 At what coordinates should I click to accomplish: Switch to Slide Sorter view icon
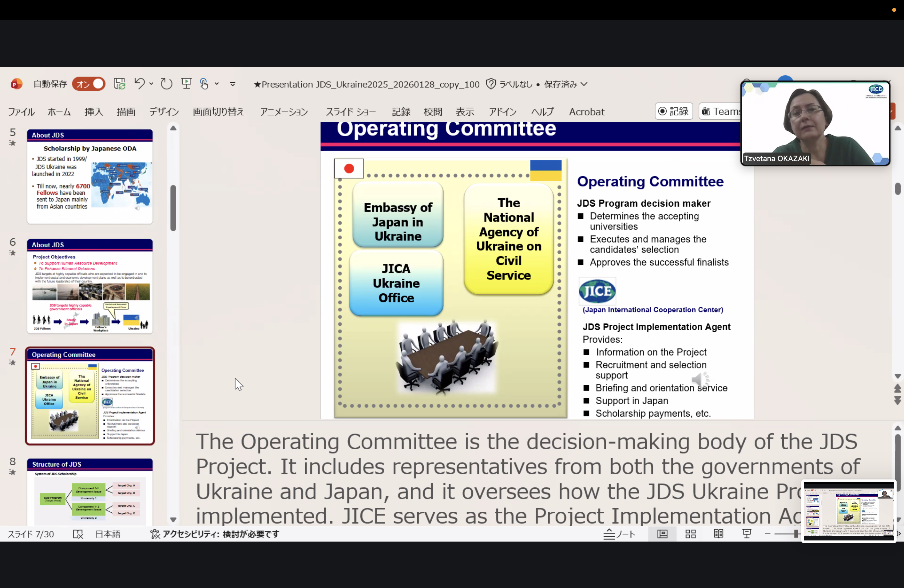click(x=691, y=534)
